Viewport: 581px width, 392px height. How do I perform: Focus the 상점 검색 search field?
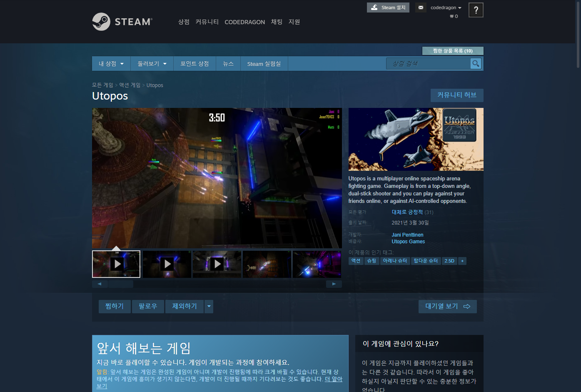tap(428, 63)
